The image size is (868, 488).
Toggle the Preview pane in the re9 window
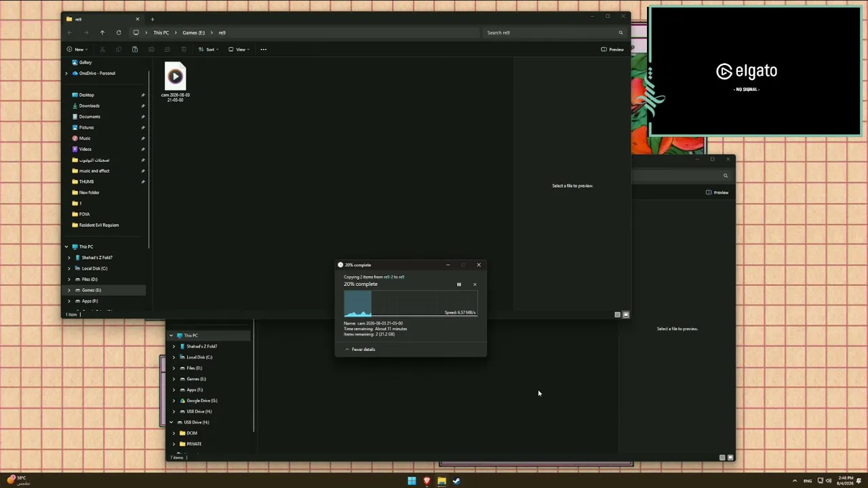click(x=612, y=49)
